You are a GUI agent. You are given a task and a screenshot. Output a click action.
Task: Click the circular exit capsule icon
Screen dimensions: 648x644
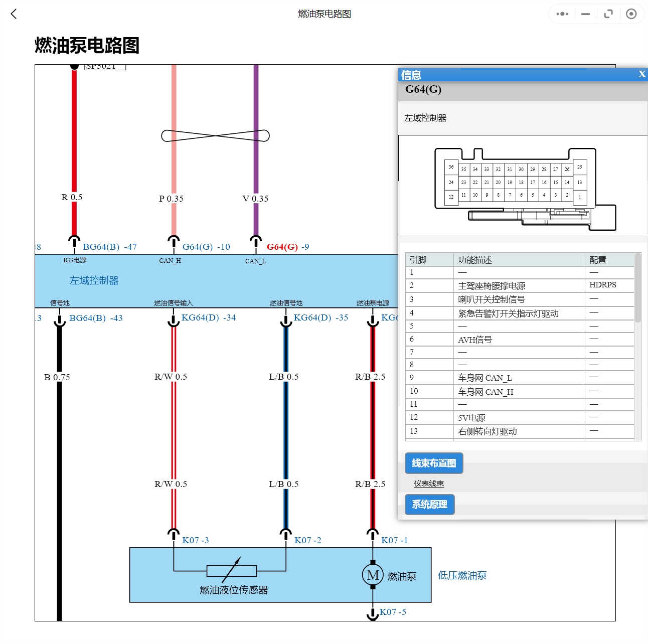(x=632, y=14)
